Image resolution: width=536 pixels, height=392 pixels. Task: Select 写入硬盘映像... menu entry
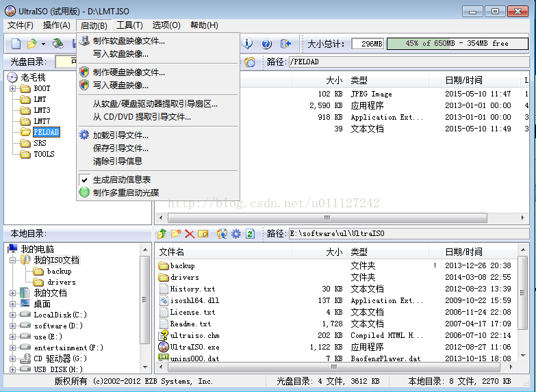click(120, 86)
